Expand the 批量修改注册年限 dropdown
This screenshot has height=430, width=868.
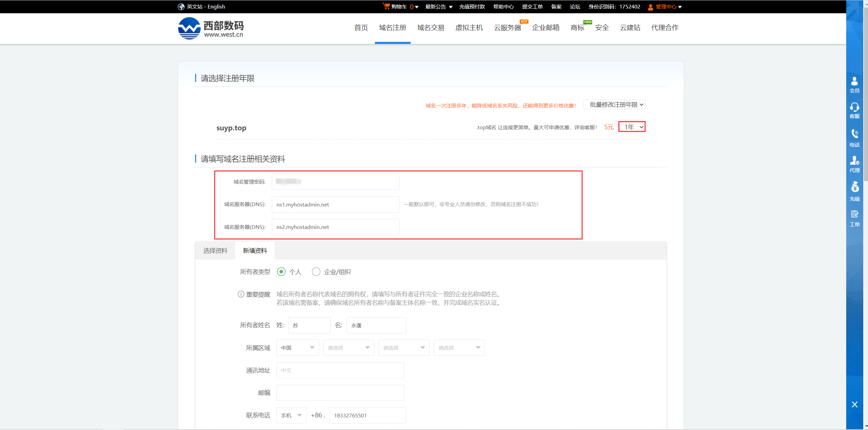615,105
